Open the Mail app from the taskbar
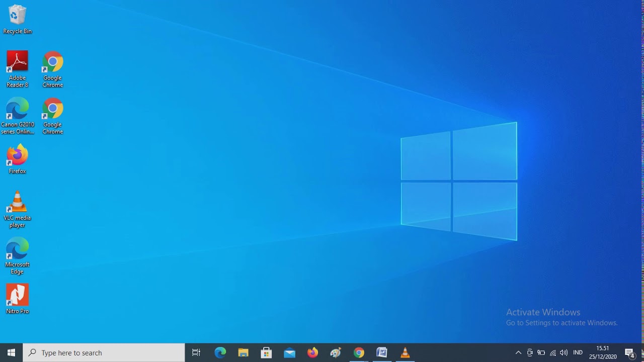 click(x=289, y=352)
